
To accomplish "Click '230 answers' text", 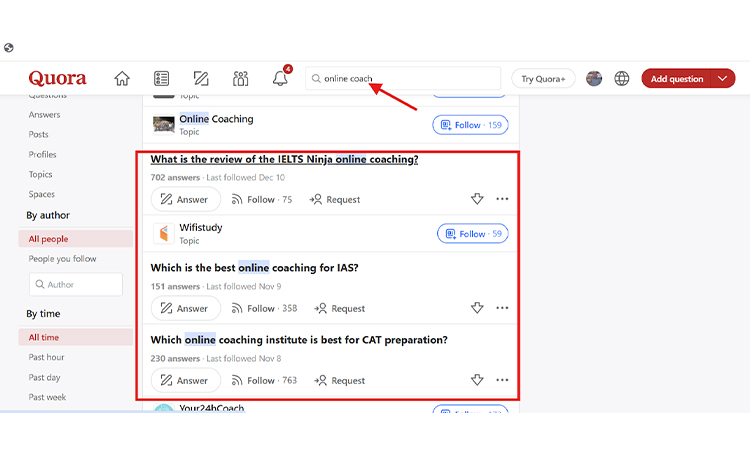I will (x=175, y=359).
